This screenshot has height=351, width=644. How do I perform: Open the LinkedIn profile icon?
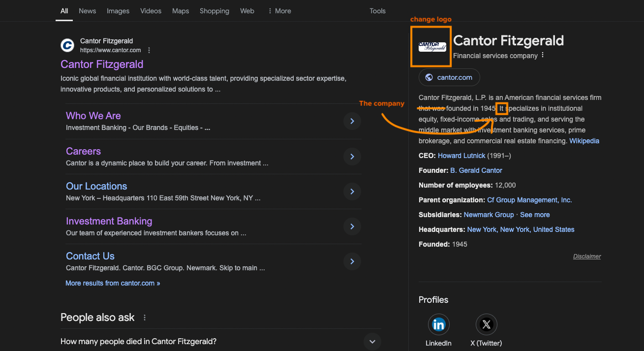point(438,324)
